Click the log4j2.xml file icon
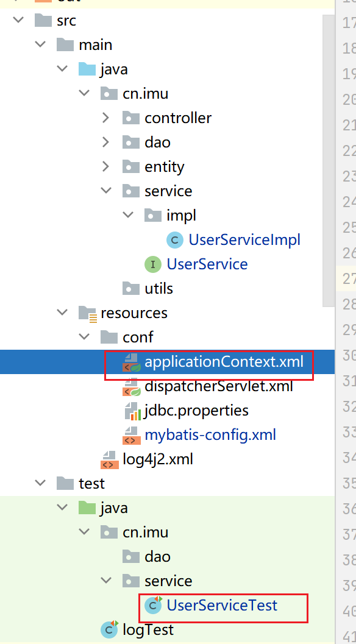The width and height of the screenshot is (356, 644). tap(109, 459)
